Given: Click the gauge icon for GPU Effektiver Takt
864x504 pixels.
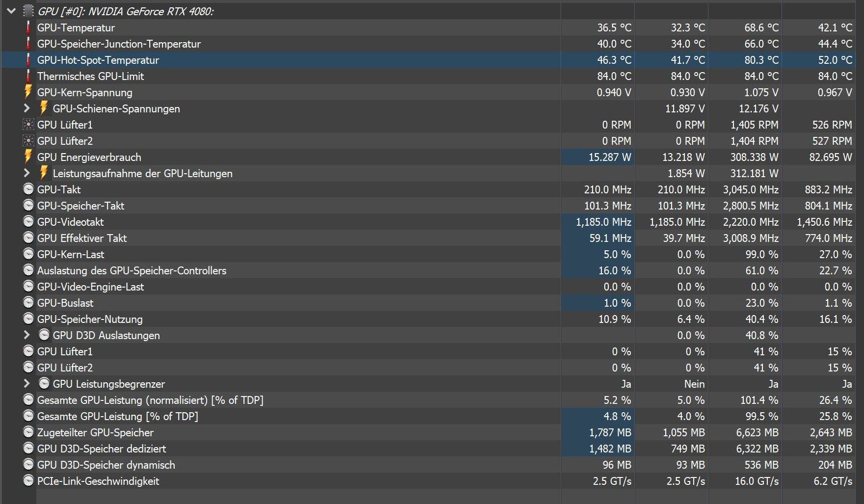Looking at the screenshot, I should tap(28, 238).
